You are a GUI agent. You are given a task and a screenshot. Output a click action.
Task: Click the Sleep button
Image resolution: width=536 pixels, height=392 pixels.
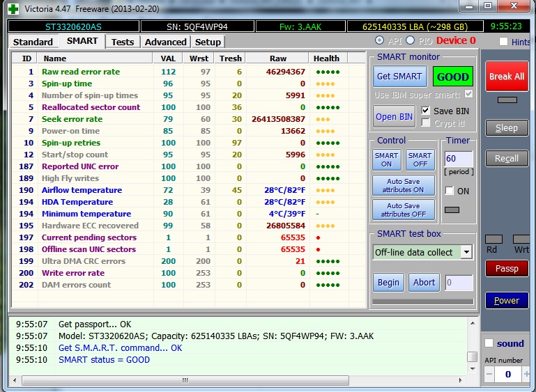[507, 128]
